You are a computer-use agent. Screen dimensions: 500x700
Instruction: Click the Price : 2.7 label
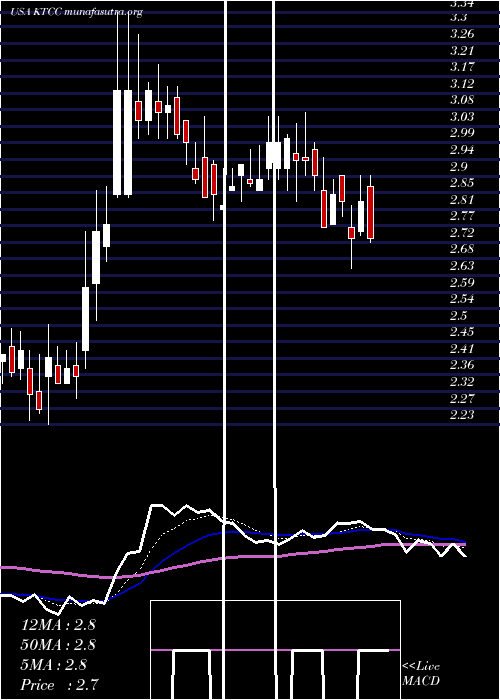click(59, 685)
